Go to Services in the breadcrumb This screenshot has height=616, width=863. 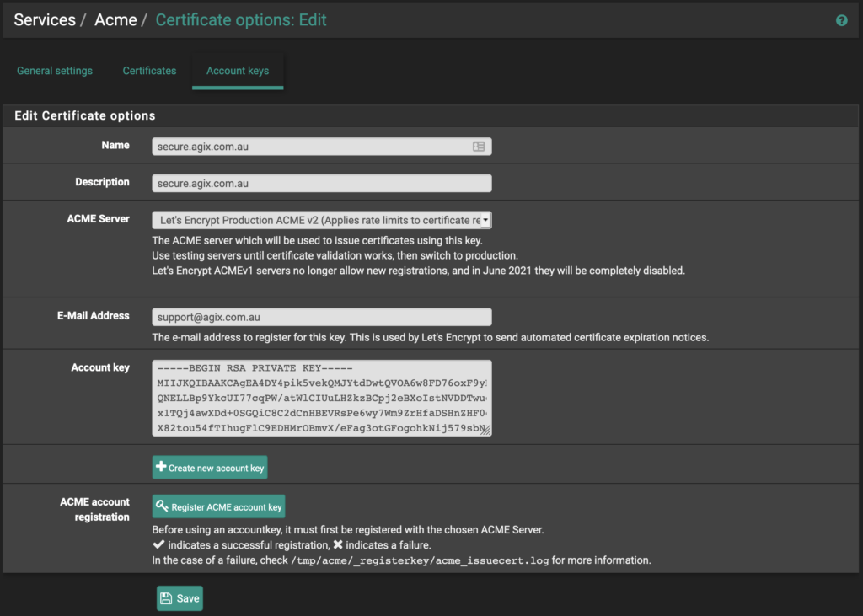click(x=45, y=20)
